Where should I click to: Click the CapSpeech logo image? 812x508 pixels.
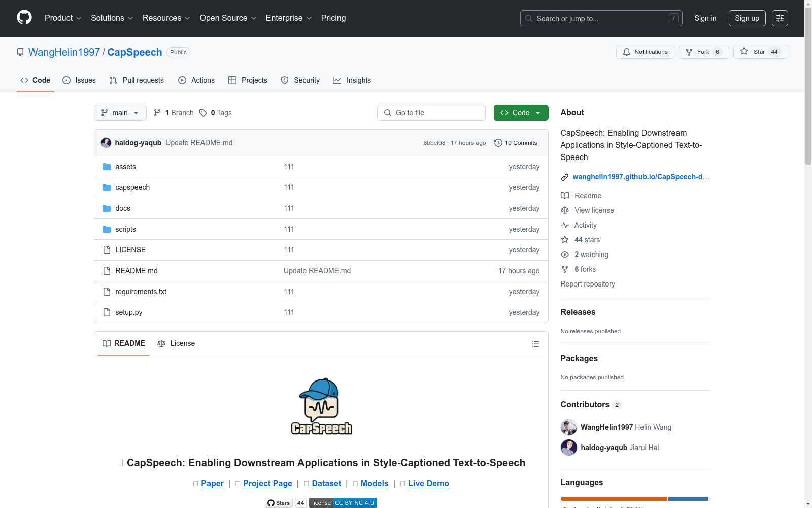coord(321,406)
